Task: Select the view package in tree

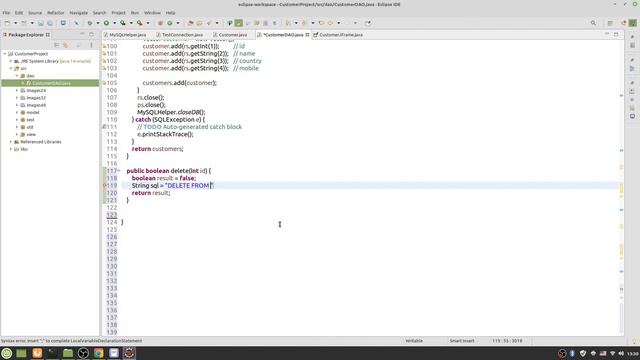Action: pyautogui.click(x=31, y=135)
